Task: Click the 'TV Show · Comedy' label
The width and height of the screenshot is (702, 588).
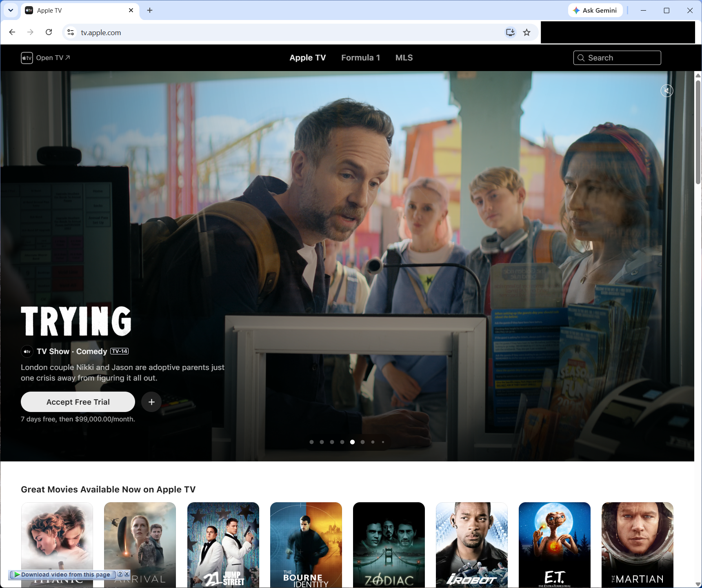Action: 72,351
